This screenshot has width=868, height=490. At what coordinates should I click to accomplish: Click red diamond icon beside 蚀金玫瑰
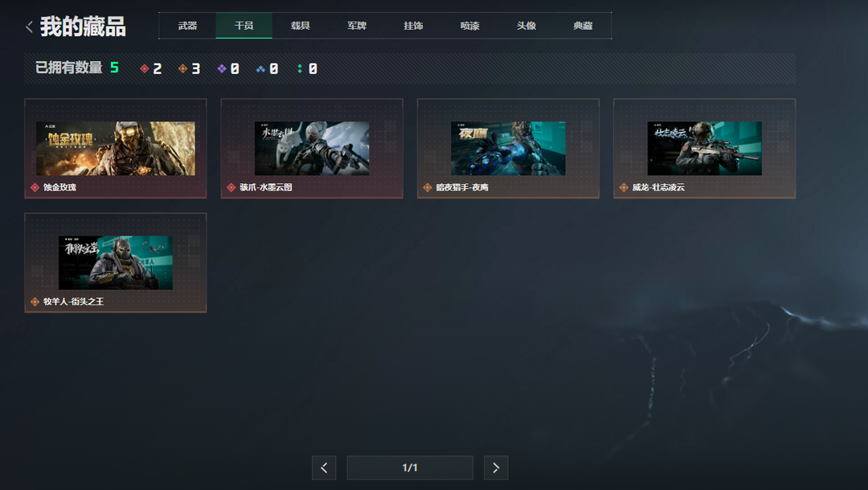point(35,187)
